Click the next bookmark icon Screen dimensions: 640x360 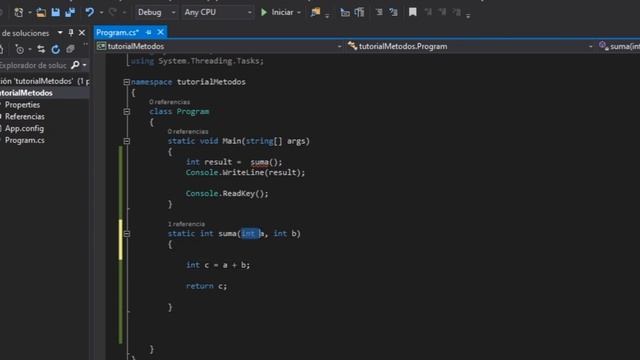[x=442, y=12]
